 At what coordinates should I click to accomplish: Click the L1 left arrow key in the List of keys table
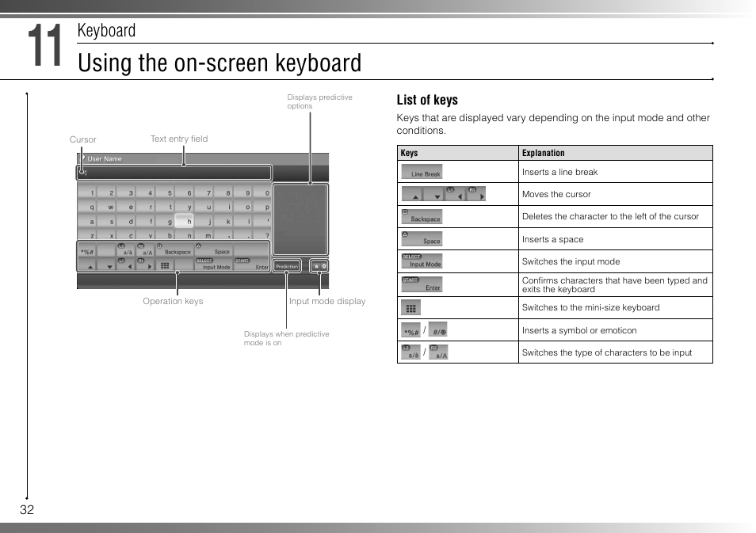[455, 194]
